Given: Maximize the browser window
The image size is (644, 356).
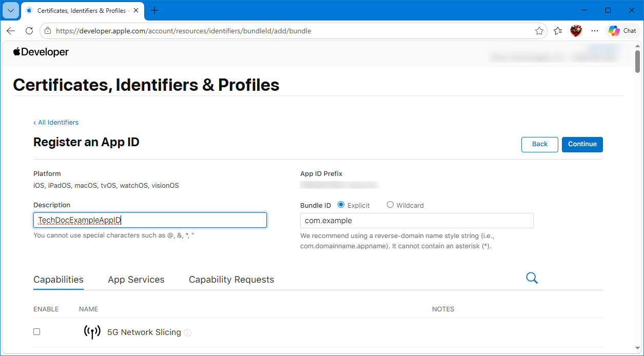Looking at the screenshot, I should (x=608, y=10).
